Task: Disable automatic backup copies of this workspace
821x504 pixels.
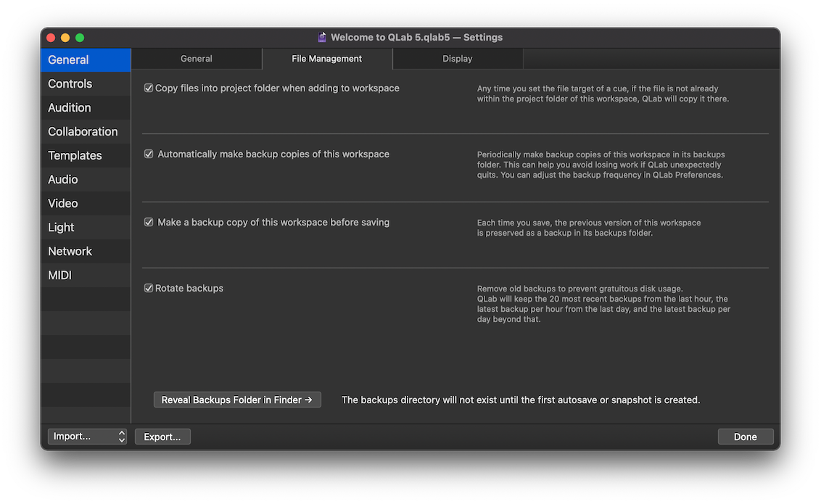Action: pos(148,153)
